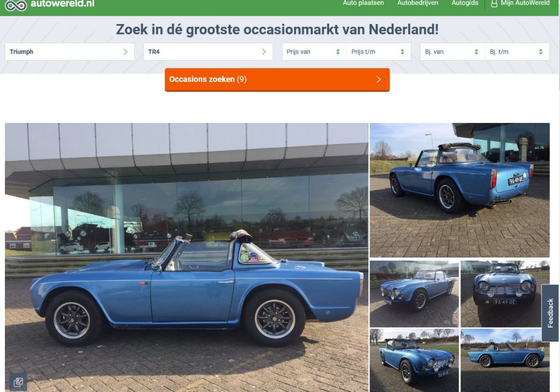The image size is (560, 392).
Task: Click the arrow icon on Occasions zoeken button
Action: point(378,79)
